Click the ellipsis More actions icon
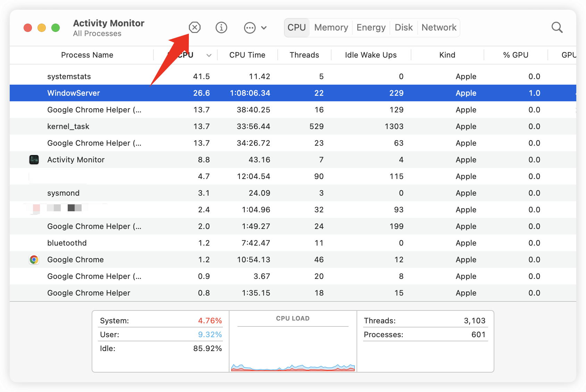 tap(250, 27)
